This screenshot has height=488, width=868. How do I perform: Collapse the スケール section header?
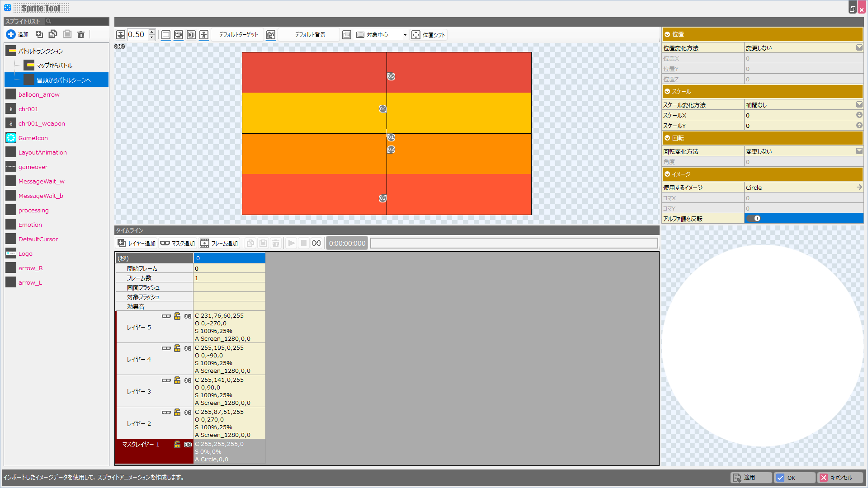[667, 92]
